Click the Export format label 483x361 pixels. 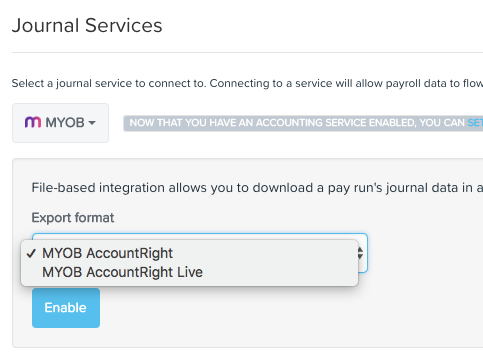pyautogui.click(x=73, y=218)
